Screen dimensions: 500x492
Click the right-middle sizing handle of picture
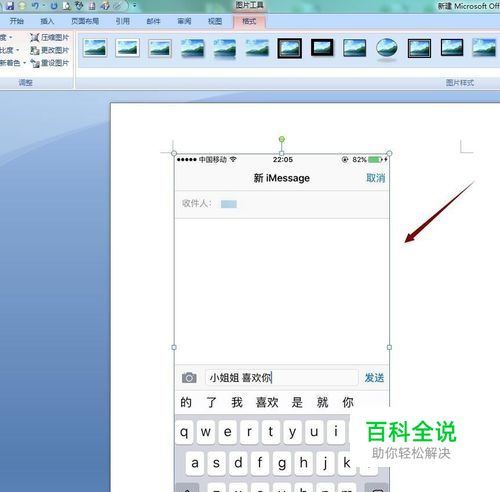pyautogui.click(x=389, y=347)
